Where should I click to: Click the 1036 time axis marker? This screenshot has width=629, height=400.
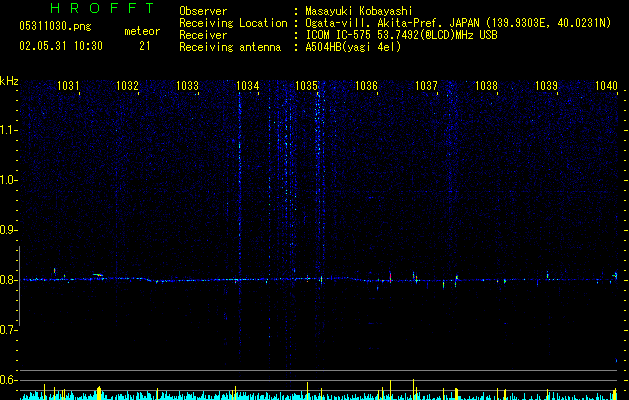pos(366,86)
